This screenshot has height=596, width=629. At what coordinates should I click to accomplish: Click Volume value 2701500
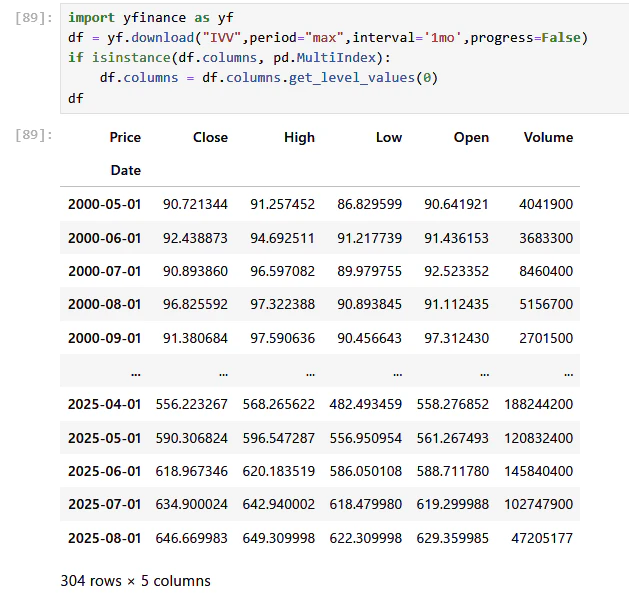(x=546, y=338)
